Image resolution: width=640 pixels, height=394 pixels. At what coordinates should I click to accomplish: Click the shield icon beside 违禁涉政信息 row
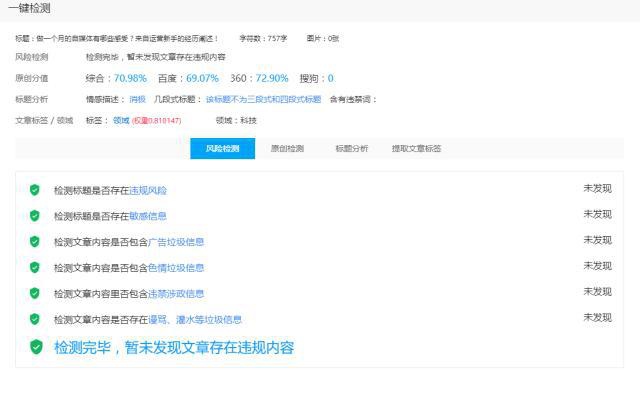coord(35,293)
